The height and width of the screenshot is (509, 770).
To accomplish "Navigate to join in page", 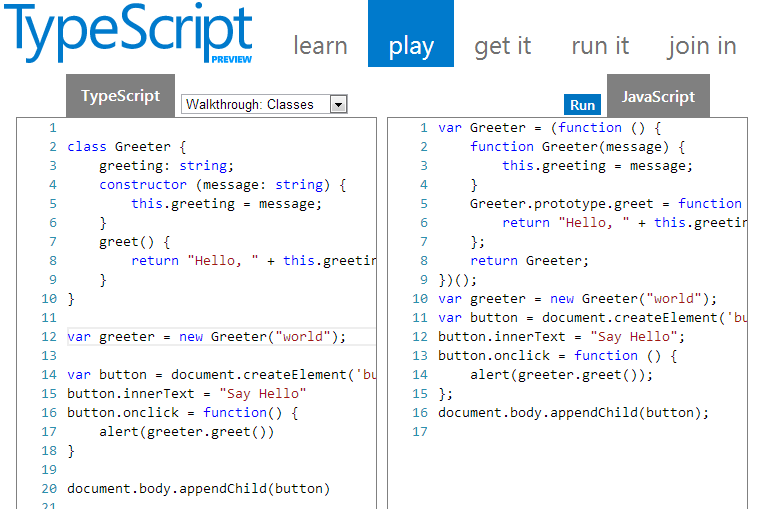I will coord(702,46).
